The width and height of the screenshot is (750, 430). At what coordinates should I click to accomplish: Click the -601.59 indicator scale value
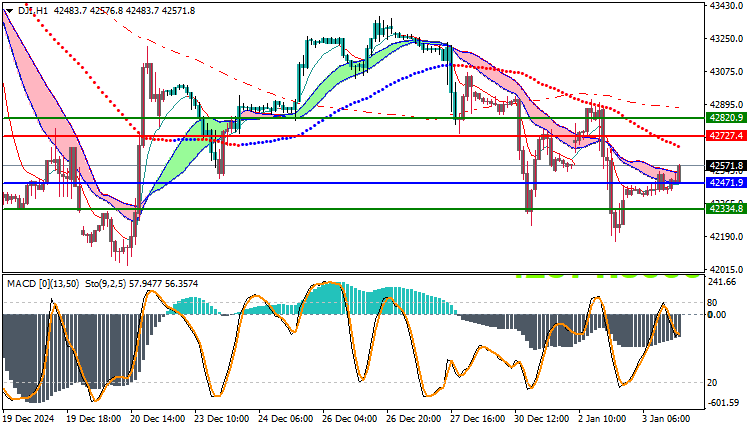pos(723,403)
